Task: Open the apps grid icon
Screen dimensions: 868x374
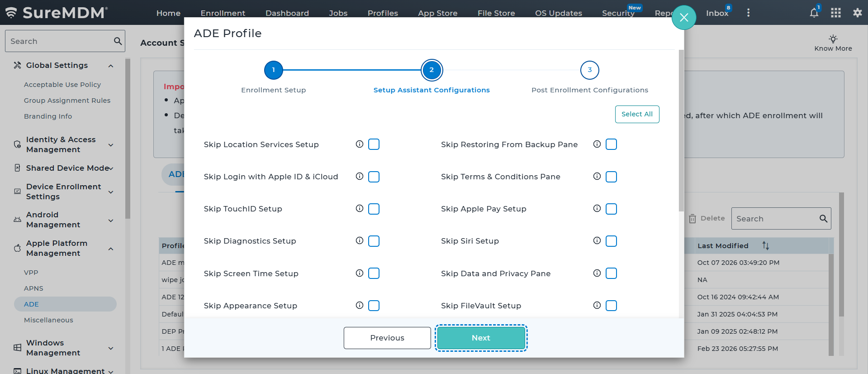Action: coord(836,13)
